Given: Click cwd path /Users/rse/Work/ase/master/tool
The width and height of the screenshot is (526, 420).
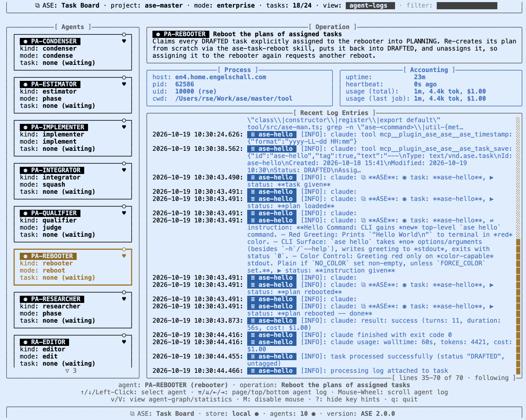Looking at the screenshot, I should coord(234,99).
